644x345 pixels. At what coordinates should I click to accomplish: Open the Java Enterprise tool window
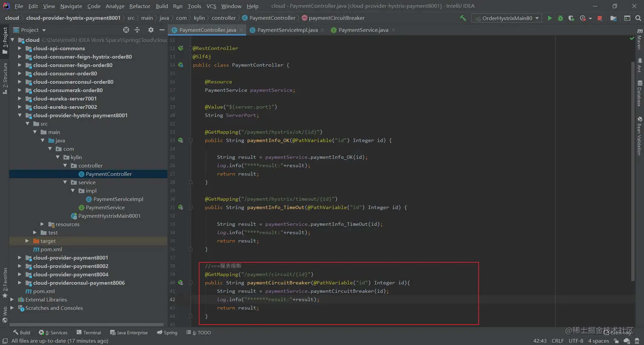point(129,333)
